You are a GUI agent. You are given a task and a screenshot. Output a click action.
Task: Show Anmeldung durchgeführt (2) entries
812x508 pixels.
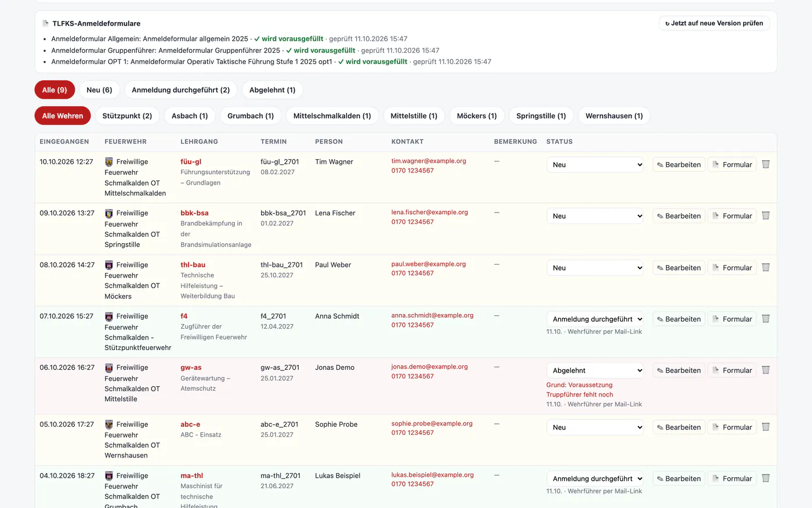[181, 90]
